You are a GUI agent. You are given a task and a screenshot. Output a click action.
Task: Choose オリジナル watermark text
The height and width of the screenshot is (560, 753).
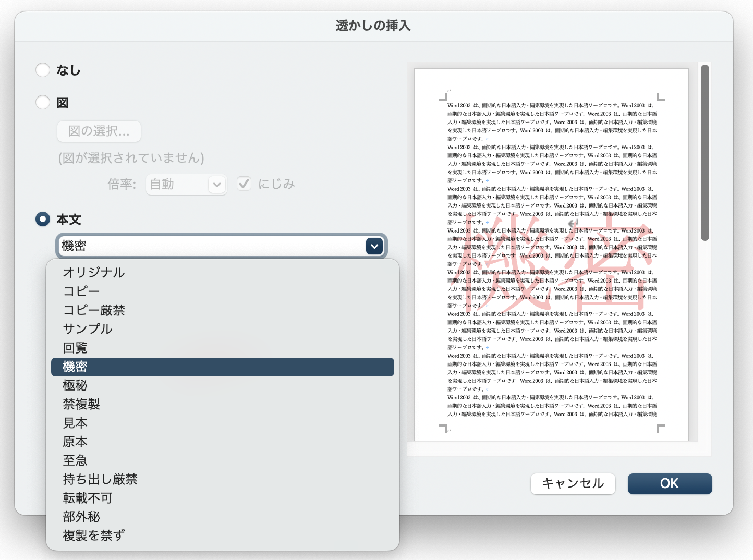pyautogui.click(x=93, y=272)
